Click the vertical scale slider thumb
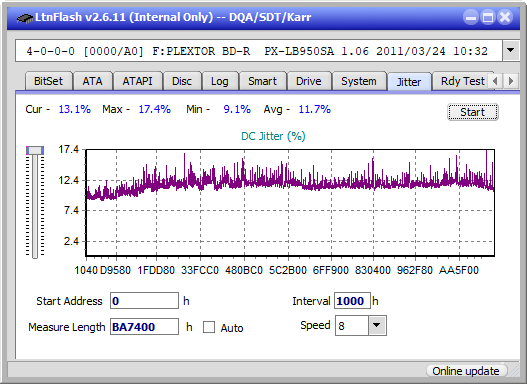527x384 pixels. [35, 150]
